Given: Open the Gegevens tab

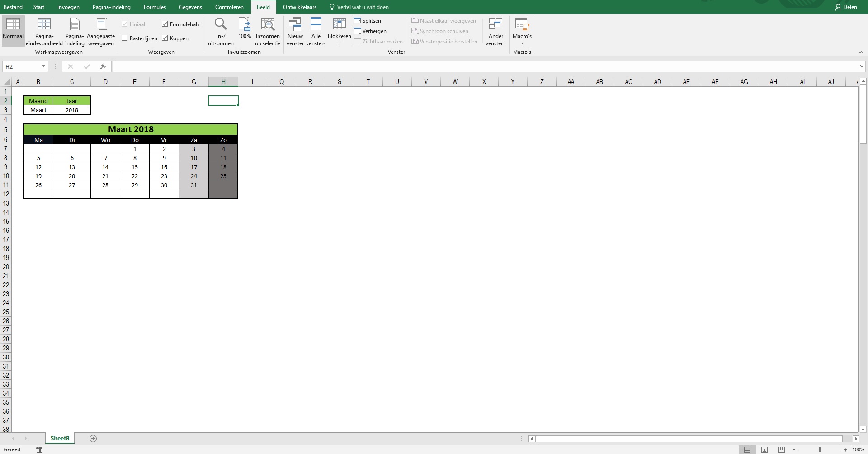Looking at the screenshot, I should (x=190, y=7).
